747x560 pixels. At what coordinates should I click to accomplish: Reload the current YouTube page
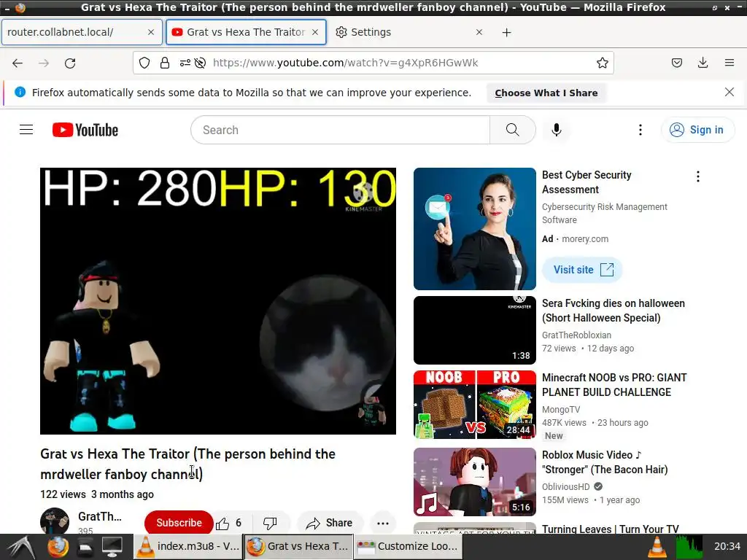70,63
